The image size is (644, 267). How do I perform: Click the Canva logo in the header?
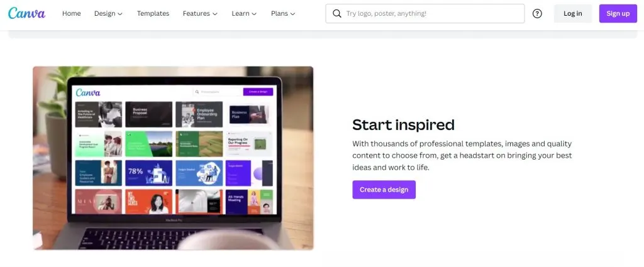[x=26, y=14]
